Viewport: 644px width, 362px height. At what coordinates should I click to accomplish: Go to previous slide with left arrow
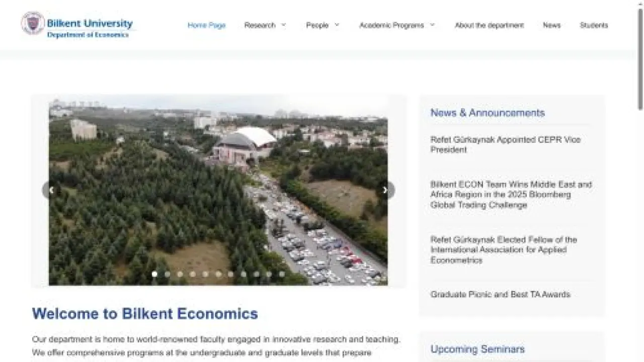(51, 190)
